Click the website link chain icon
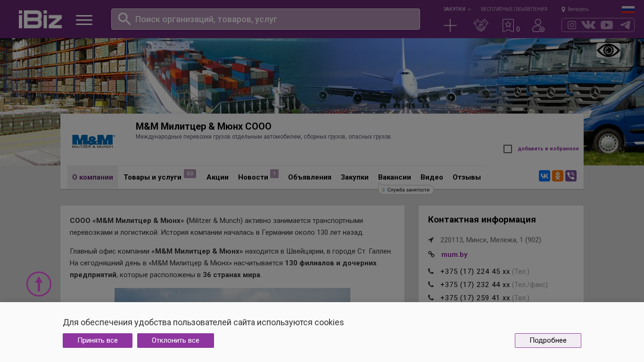644x362 pixels. coord(431,255)
